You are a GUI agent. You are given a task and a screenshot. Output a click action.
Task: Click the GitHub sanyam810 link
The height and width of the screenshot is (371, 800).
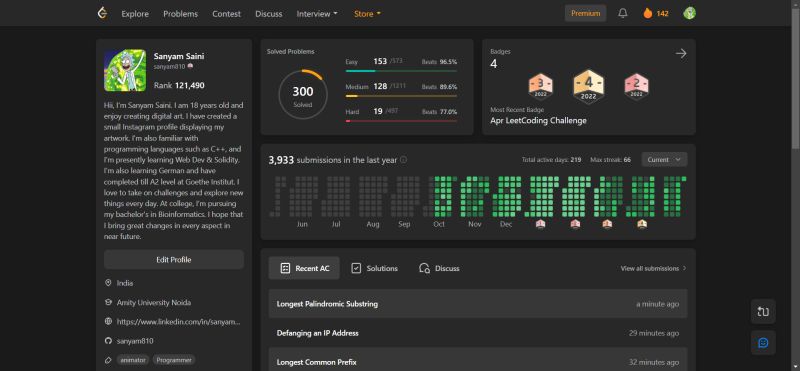click(x=135, y=341)
